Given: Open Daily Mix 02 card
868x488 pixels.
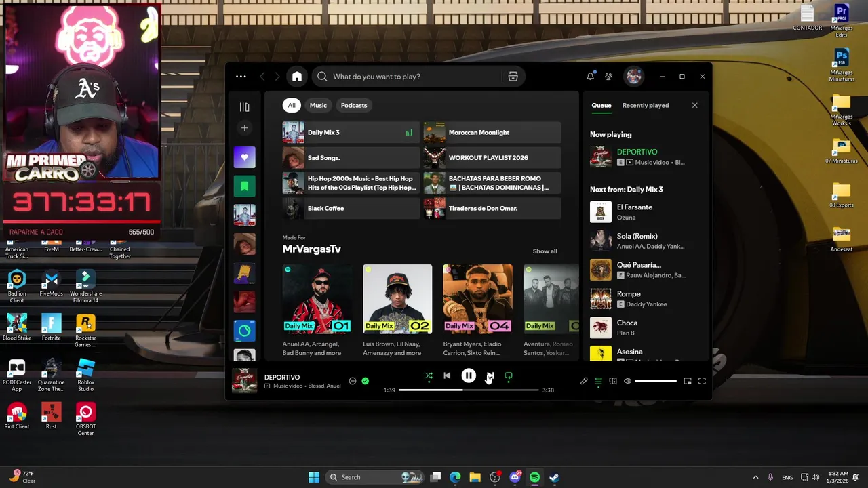Looking at the screenshot, I should pyautogui.click(x=397, y=310).
